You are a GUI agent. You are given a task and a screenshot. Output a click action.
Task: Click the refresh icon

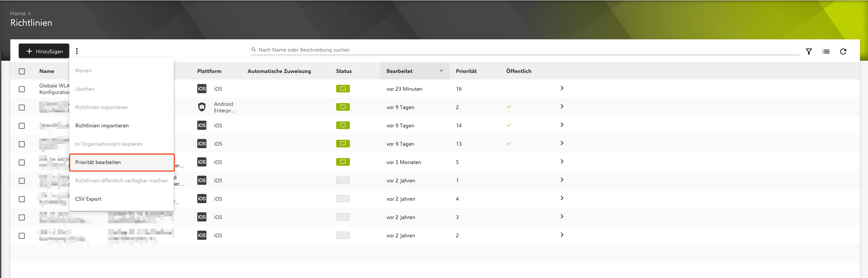click(x=843, y=52)
